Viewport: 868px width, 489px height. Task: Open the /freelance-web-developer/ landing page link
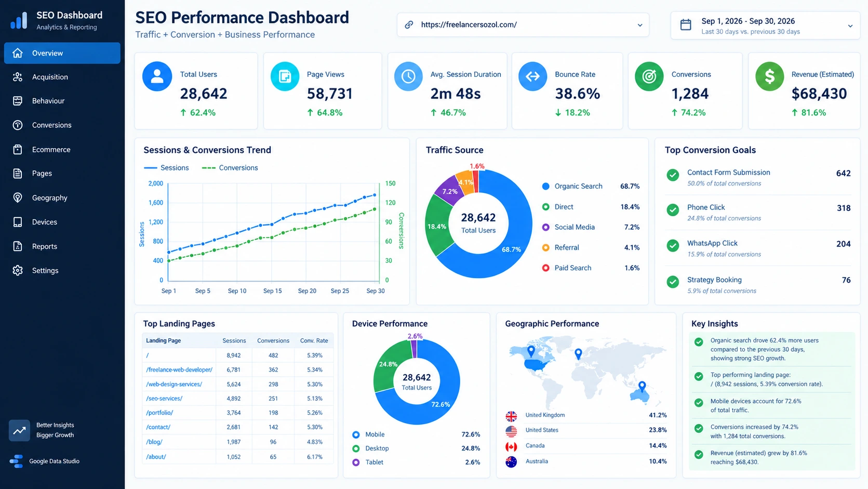(179, 370)
